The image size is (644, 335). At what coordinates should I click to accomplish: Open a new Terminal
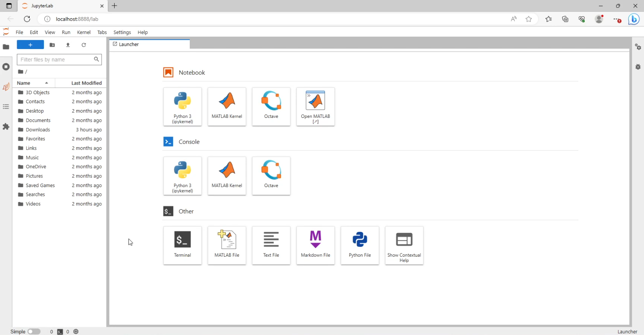tap(183, 246)
